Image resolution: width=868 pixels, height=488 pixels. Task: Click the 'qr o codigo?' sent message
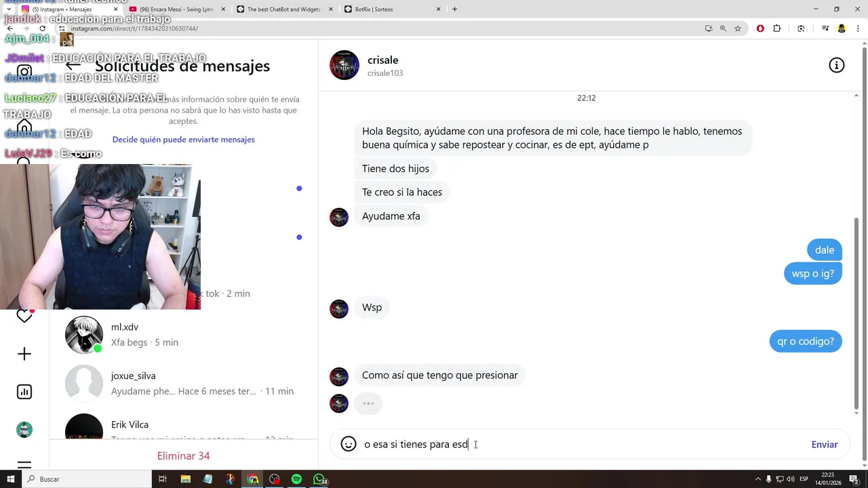pyautogui.click(x=806, y=341)
